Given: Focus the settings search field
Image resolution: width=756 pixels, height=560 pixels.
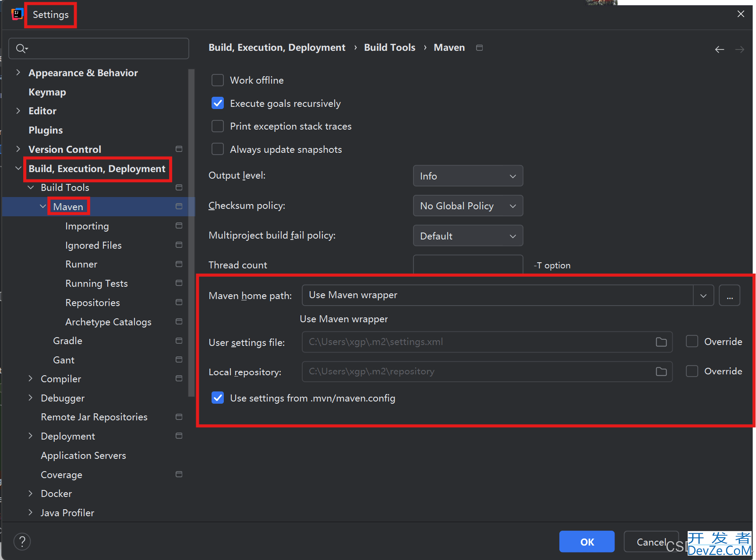Looking at the screenshot, I should (x=99, y=49).
